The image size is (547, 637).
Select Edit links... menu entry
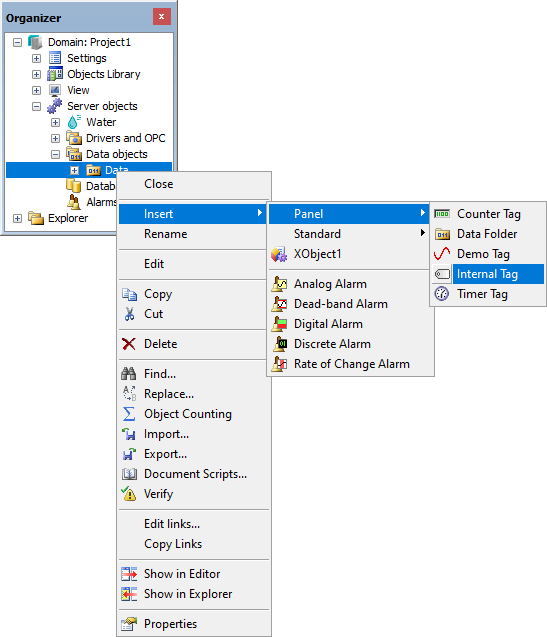pos(194,524)
